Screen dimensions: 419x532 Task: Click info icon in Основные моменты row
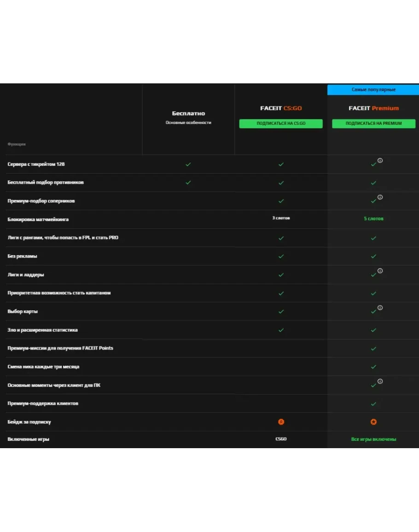tap(380, 381)
